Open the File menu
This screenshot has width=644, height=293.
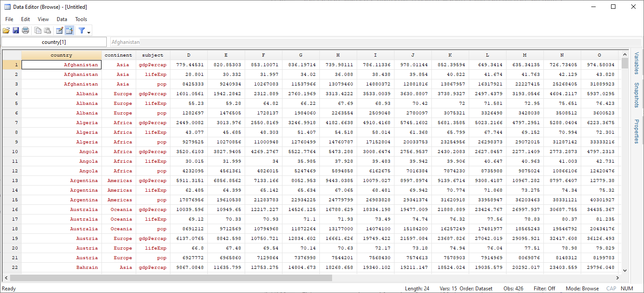click(x=9, y=19)
